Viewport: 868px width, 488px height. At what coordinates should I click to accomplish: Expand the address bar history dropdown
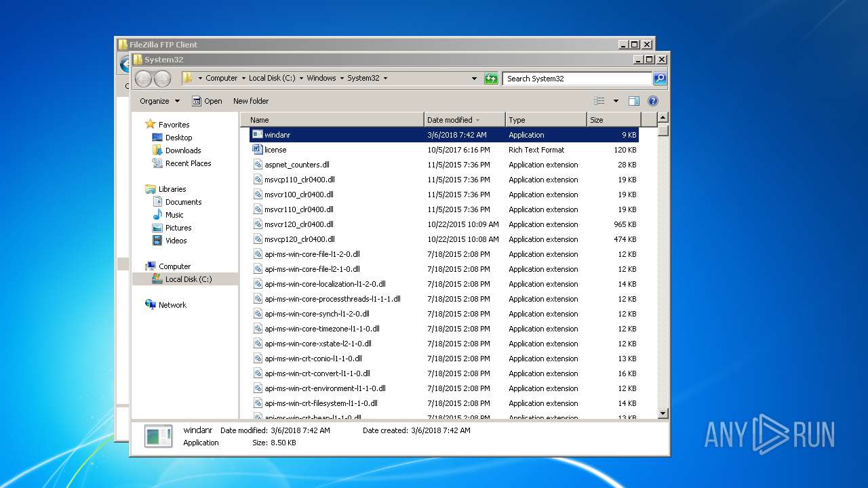click(474, 79)
